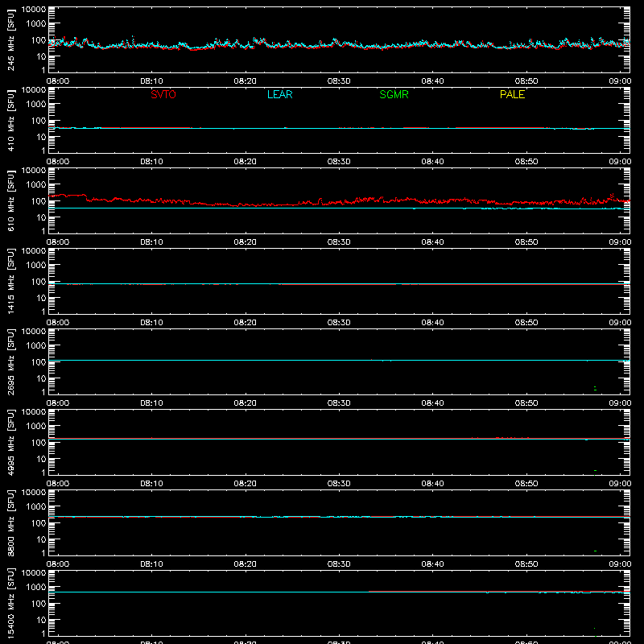This screenshot has height=644, width=644.
Task: Click 09:00 tick under the 245 MHz plot
Action: (x=620, y=81)
